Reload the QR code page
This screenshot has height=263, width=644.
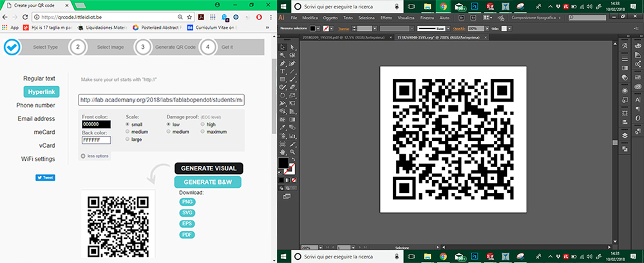pos(25,17)
